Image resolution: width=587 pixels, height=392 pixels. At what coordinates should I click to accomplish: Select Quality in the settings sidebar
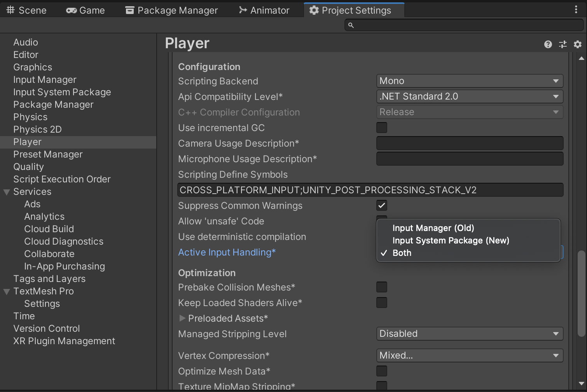pos(28,166)
